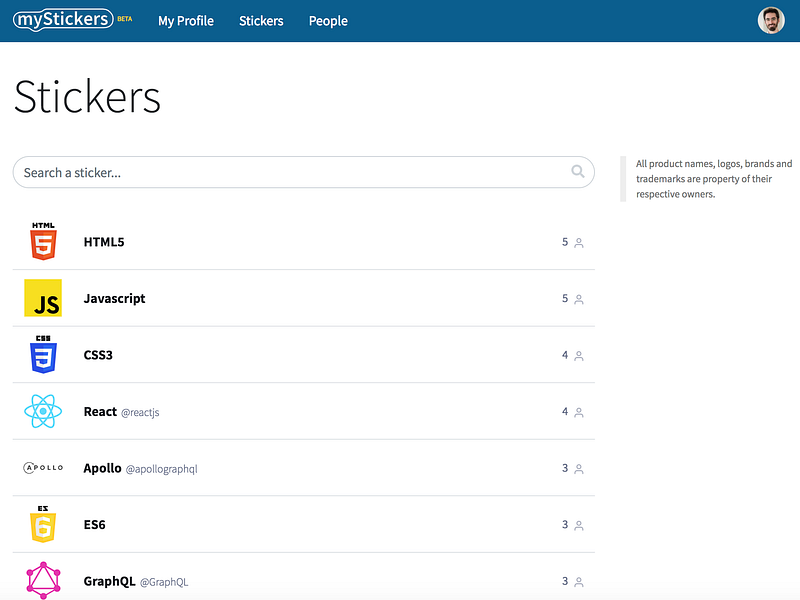Click the user count 3 for Apollo

(565, 468)
